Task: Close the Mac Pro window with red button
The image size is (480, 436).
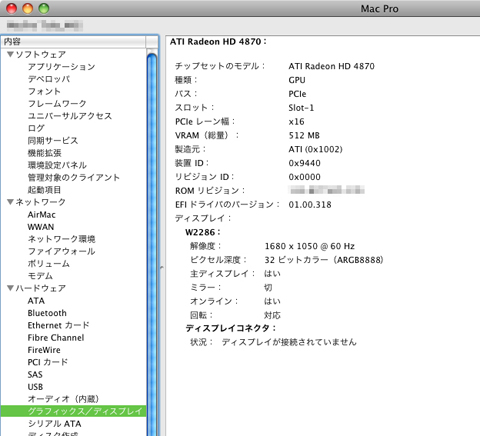Action: tap(12, 8)
